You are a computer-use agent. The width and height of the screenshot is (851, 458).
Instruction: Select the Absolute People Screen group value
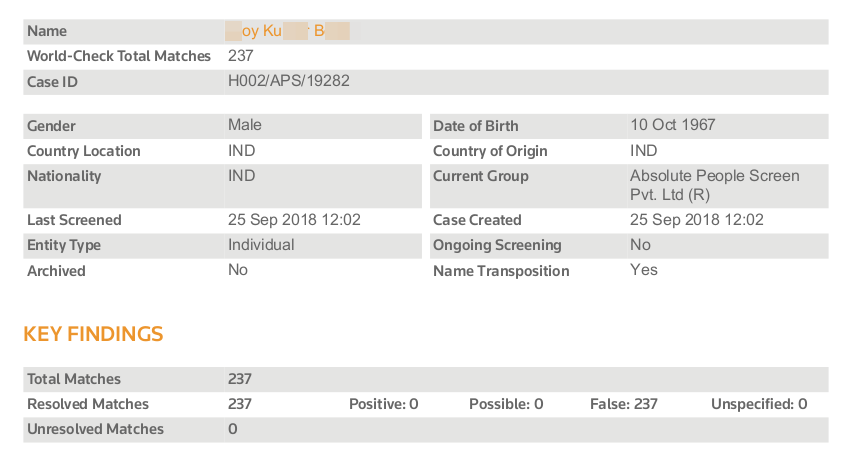point(714,185)
